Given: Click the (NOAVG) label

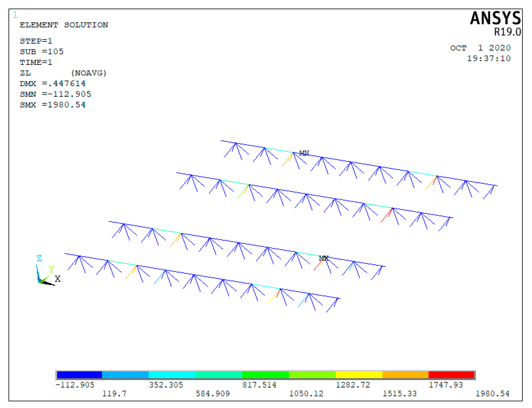Looking at the screenshot, I should pyautogui.click(x=89, y=73).
